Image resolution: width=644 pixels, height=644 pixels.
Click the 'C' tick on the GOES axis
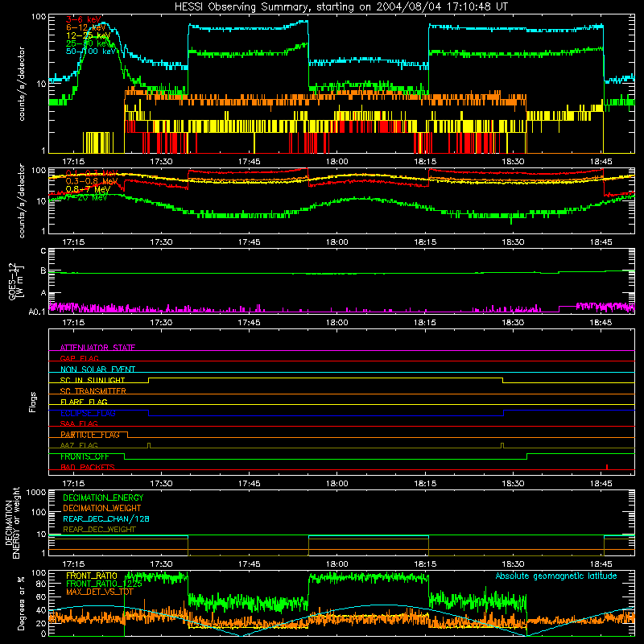(x=43, y=251)
